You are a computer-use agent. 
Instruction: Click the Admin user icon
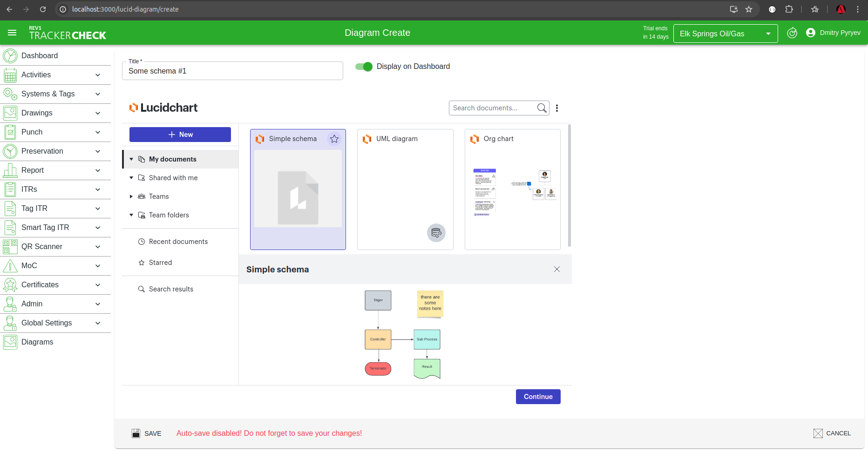click(x=10, y=304)
